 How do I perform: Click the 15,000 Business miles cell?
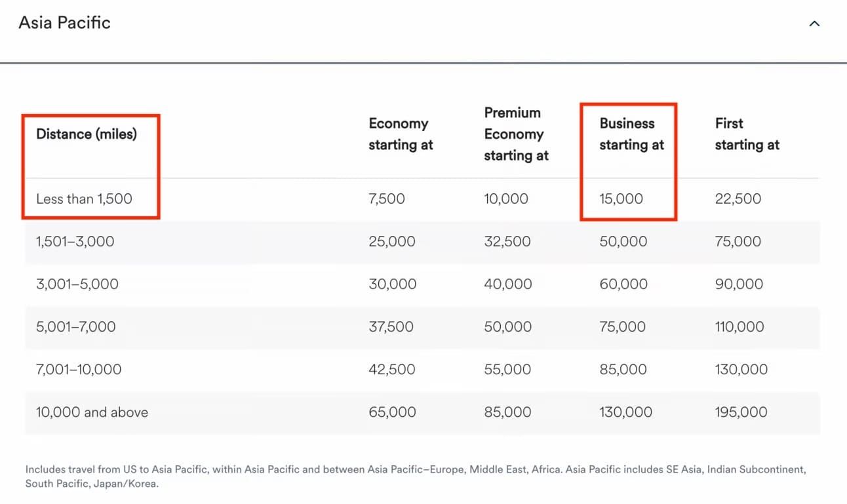pyautogui.click(x=621, y=199)
